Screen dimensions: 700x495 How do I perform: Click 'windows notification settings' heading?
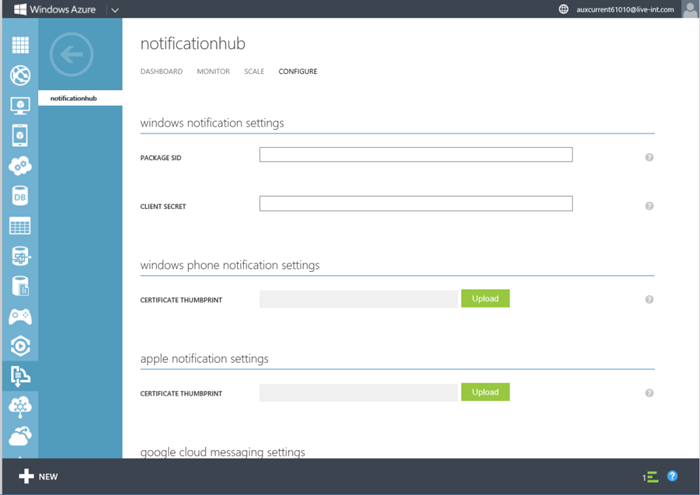tap(212, 123)
